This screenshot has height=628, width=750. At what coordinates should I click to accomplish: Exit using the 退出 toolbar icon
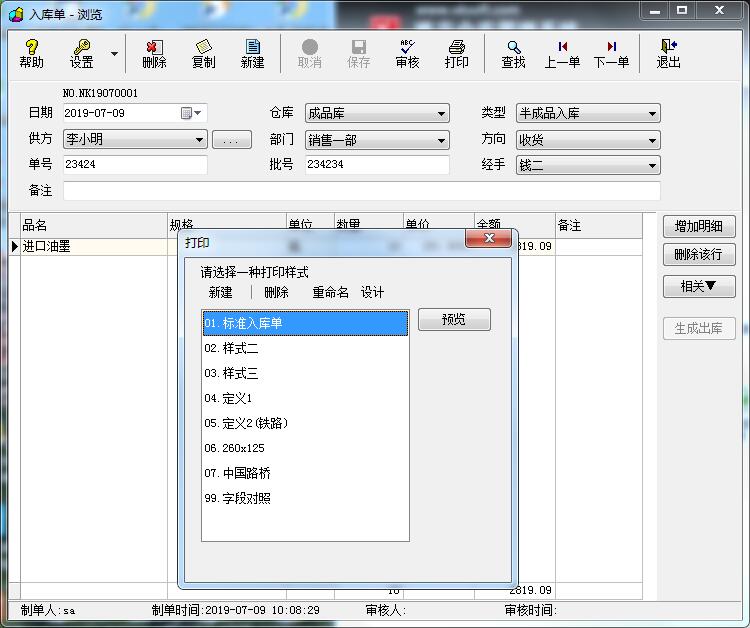[x=668, y=53]
